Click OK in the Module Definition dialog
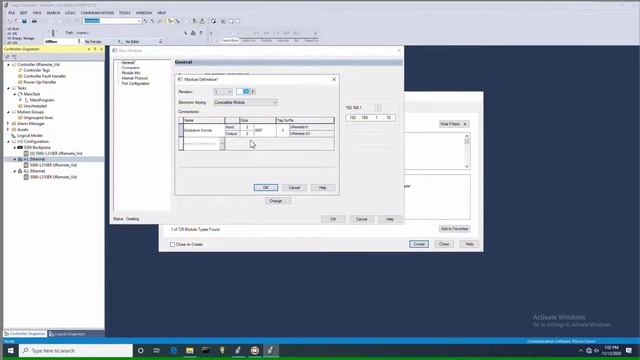Image resolution: width=640 pixels, height=360 pixels. (266, 188)
